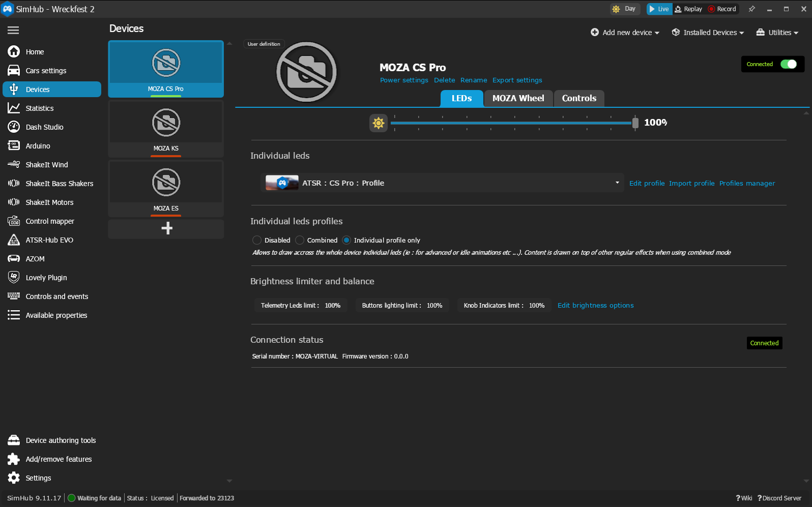The width and height of the screenshot is (812, 507).
Task: Click the brightness sun icon
Action: [x=379, y=123]
